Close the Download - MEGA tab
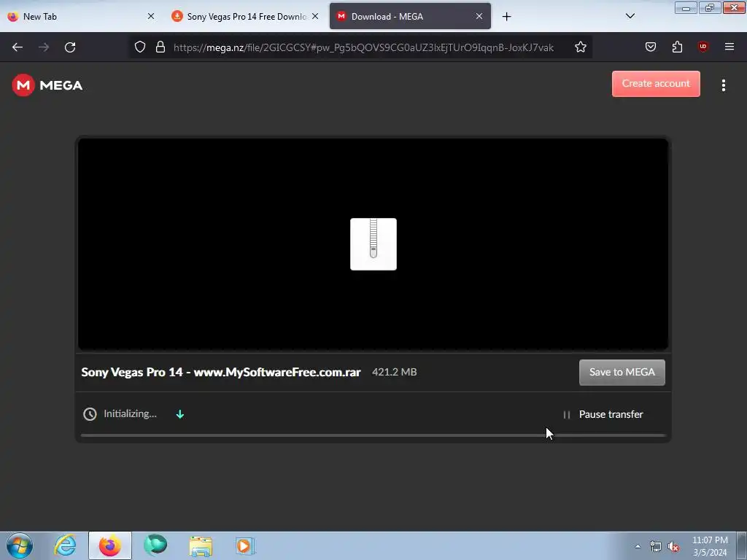The width and height of the screenshot is (747, 560). (479, 16)
